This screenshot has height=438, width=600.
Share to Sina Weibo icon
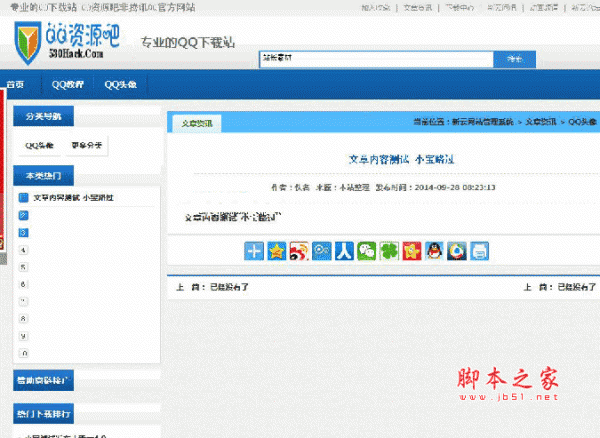coord(299,251)
